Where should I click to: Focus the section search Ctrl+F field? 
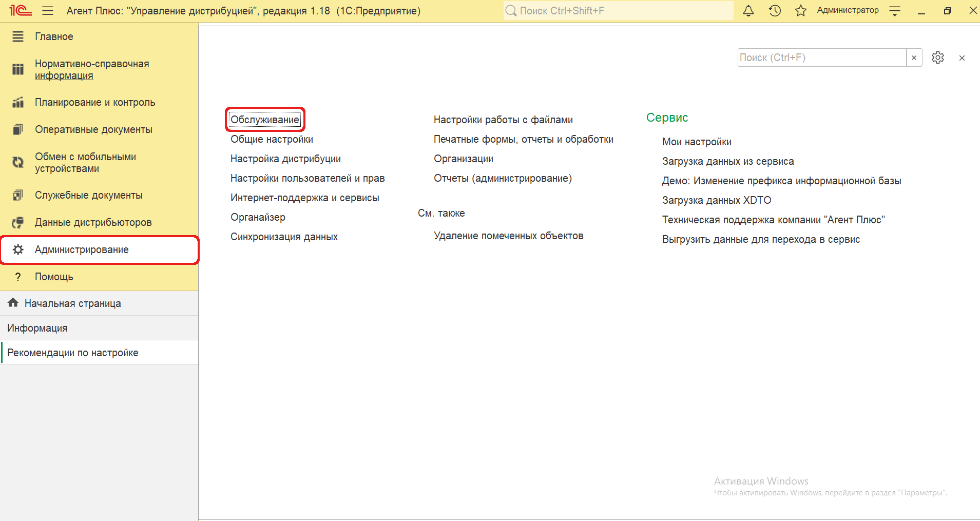click(822, 57)
